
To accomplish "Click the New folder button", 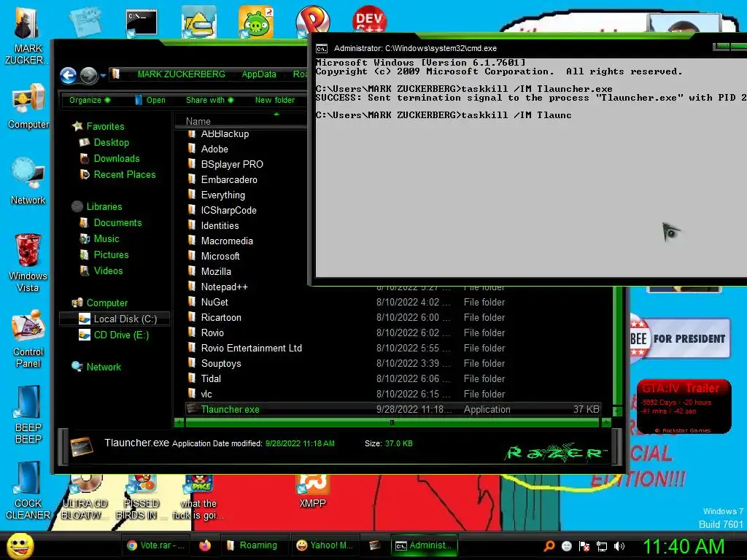I will [x=274, y=100].
